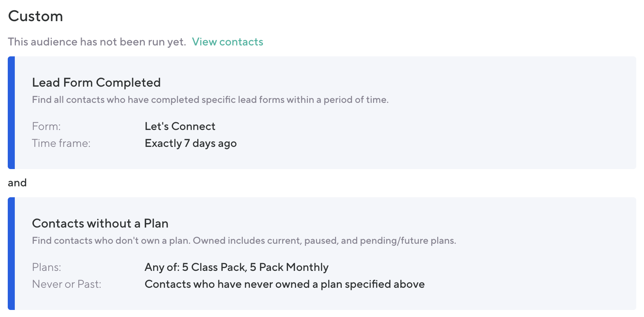Viewport: 644px width, 317px height.
Task: Click the Time frame: field label
Action: tap(61, 143)
